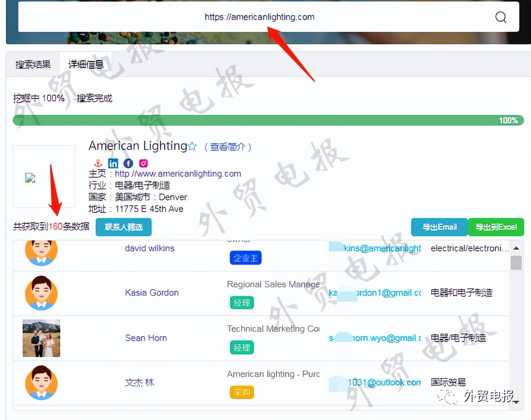Viewport: 531px width, 420px height.
Task: Toggle the favorite star next to American Lighting
Action: point(192,146)
